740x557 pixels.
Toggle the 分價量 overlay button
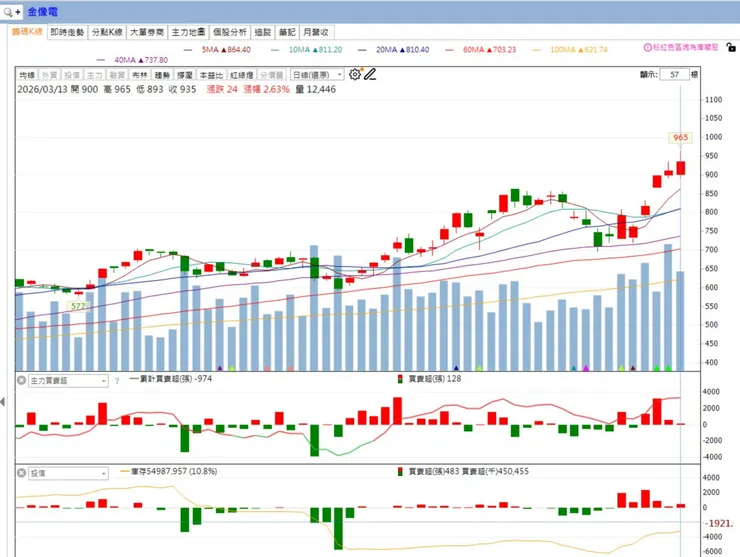pyautogui.click(x=272, y=75)
